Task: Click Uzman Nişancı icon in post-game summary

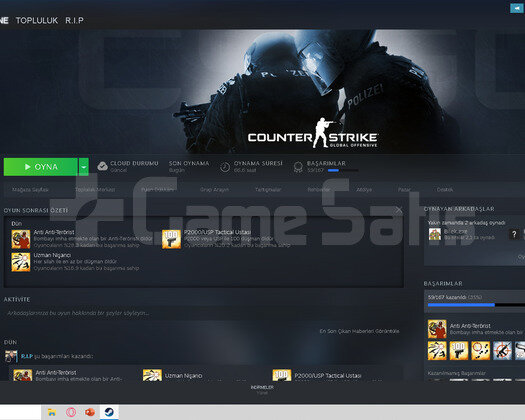Action: 21,262
